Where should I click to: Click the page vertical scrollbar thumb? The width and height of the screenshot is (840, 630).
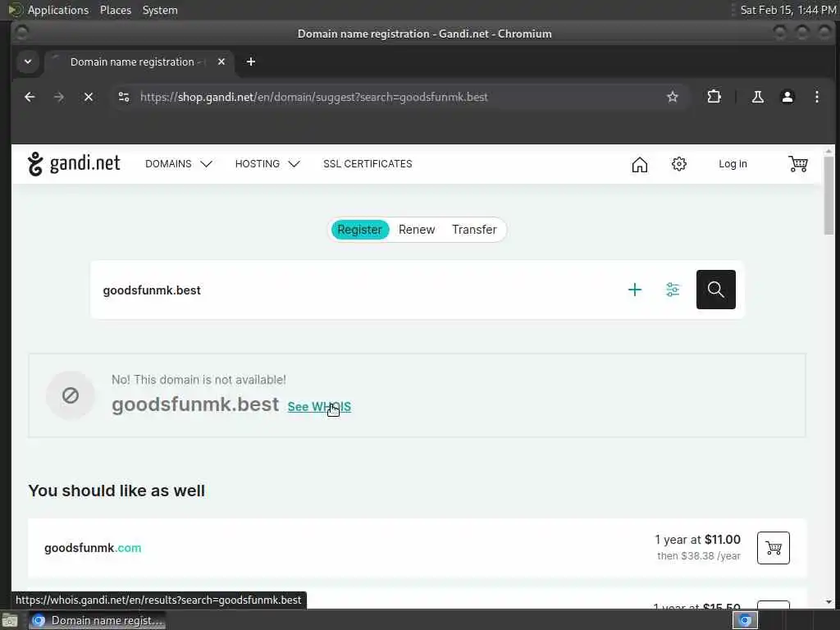click(x=829, y=195)
